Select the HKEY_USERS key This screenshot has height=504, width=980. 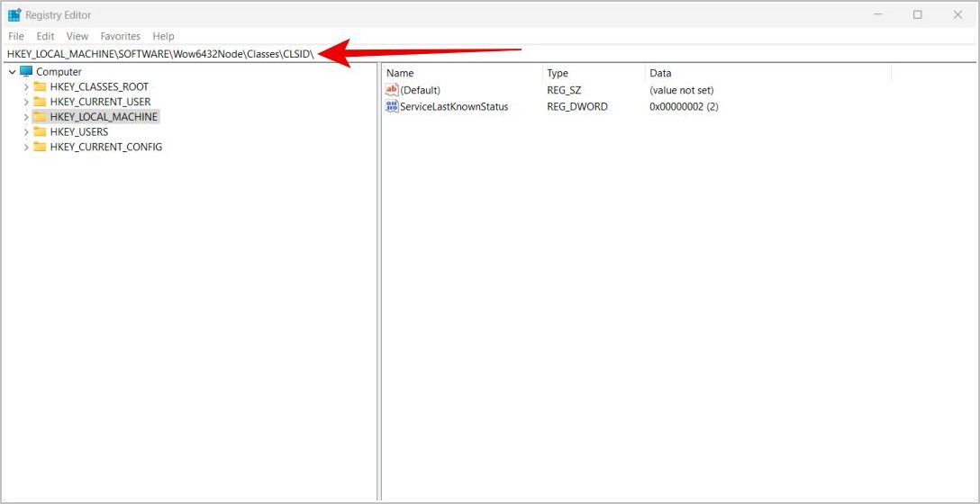pos(78,131)
